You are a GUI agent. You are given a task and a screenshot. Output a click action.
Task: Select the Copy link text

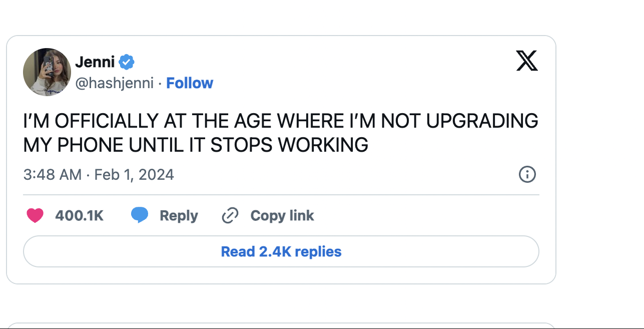(282, 216)
